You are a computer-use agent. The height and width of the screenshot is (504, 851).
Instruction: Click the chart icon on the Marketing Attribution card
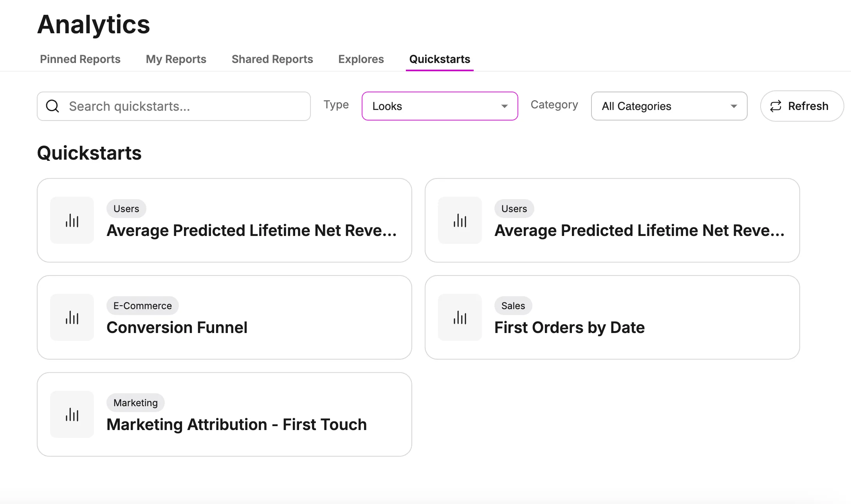pos(72,414)
